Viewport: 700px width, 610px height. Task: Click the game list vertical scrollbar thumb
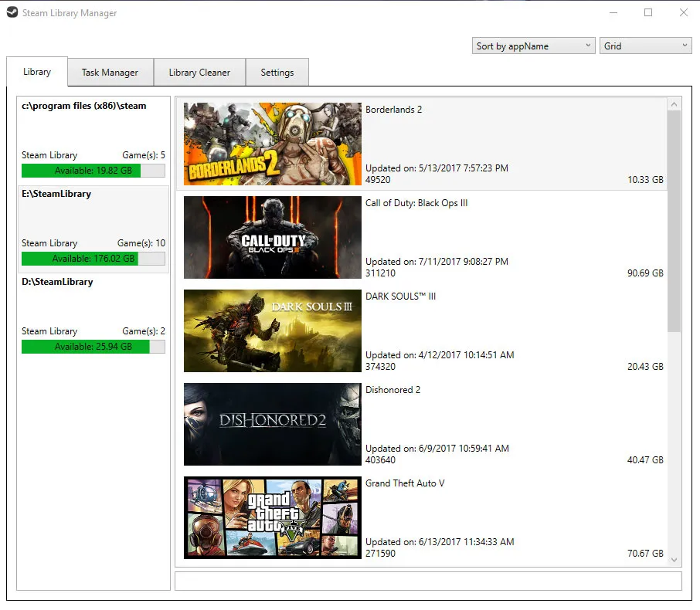[x=674, y=222]
